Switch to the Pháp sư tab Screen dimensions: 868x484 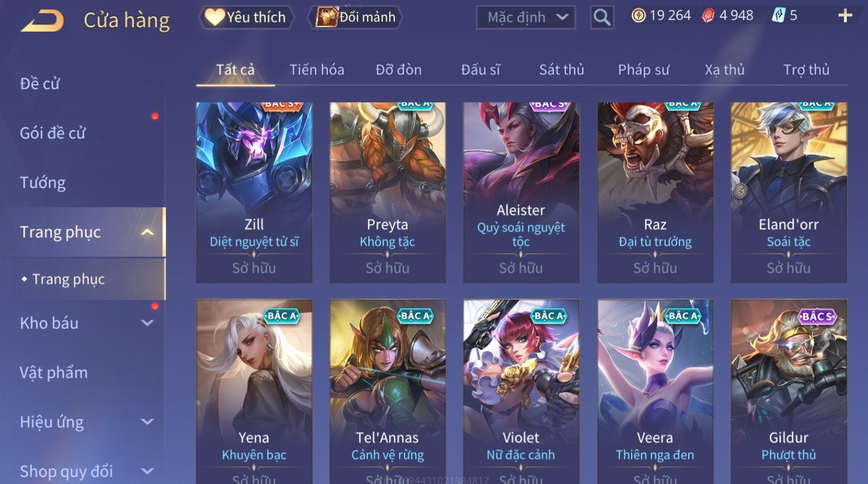coord(643,70)
